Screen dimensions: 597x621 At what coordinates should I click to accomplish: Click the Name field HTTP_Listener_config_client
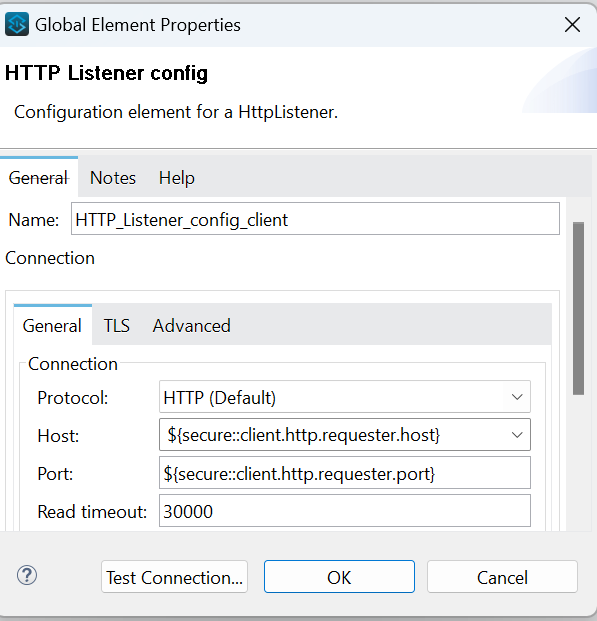coord(315,219)
